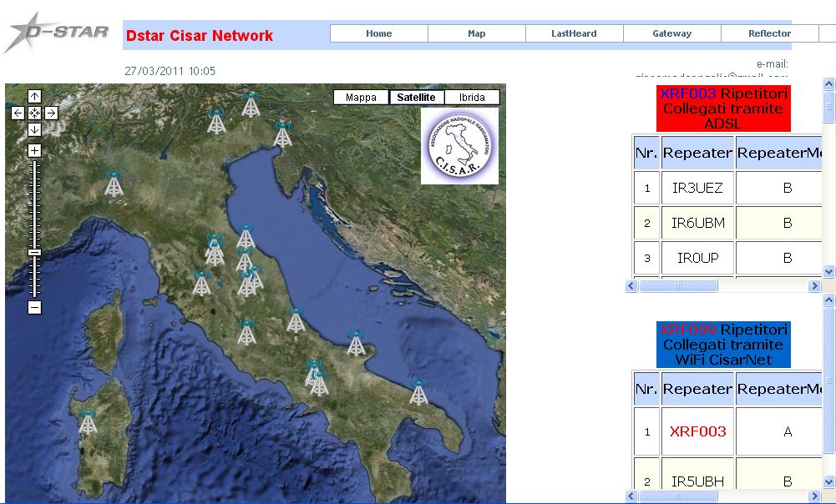Image resolution: width=836 pixels, height=504 pixels.
Task: Pan the map left with the arrow
Action: 18,113
